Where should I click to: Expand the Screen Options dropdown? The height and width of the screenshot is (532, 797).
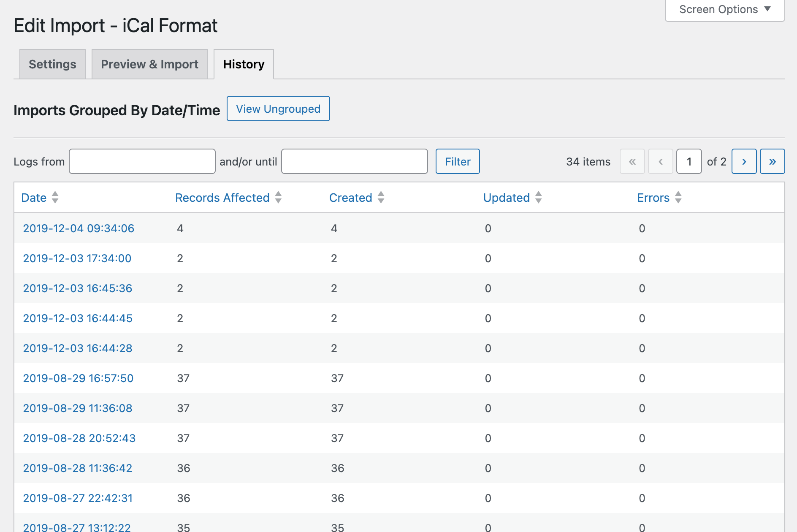tap(724, 9)
